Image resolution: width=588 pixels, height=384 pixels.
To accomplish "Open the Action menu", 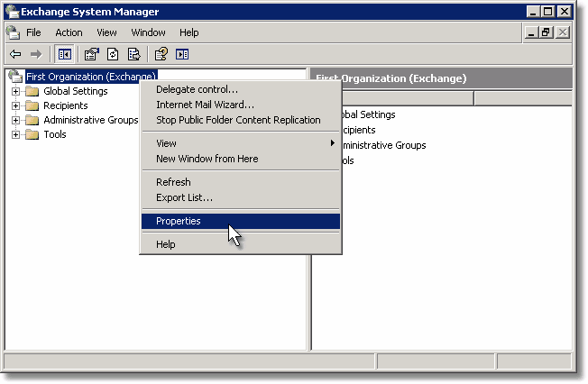I will click(69, 32).
